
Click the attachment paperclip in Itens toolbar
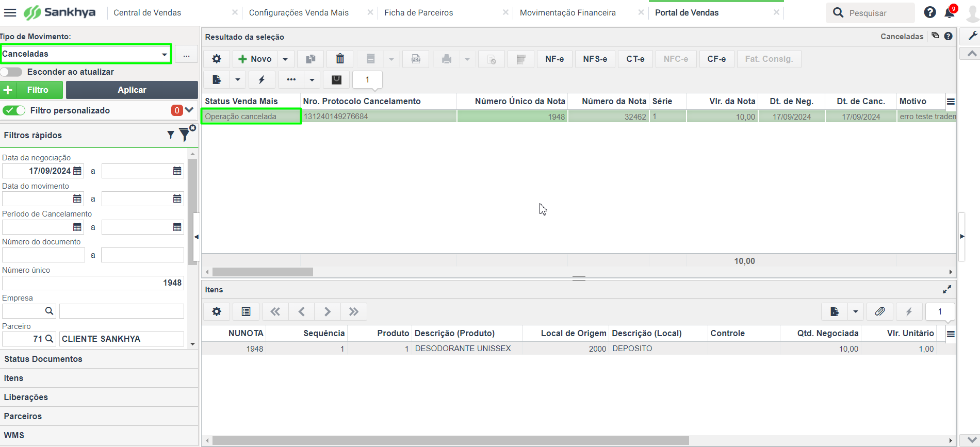coord(880,311)
